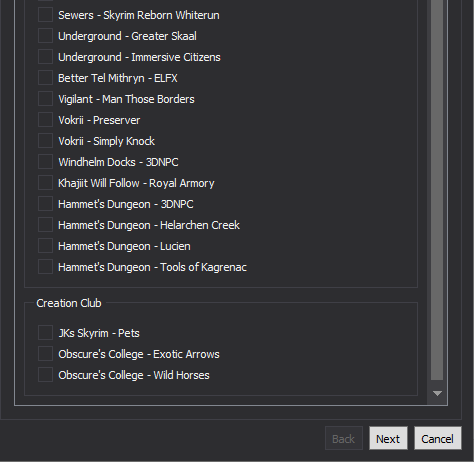Check Vokrii - Preserver patch
The image size is (474, 462).
click(45, 120)
